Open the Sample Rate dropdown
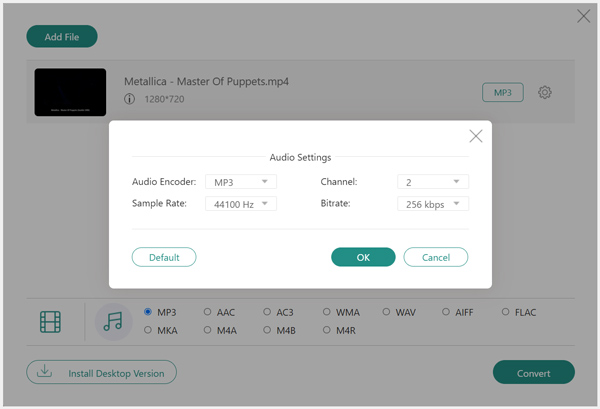 240,203
